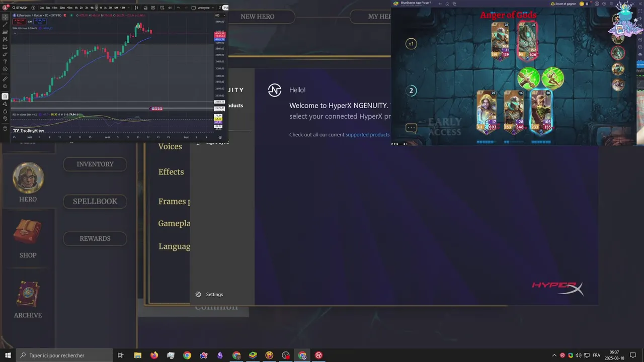Image resolution: width=644 pixels, height=362 pixels.
Task: Follow the supported products link
Action: [367, 135]
